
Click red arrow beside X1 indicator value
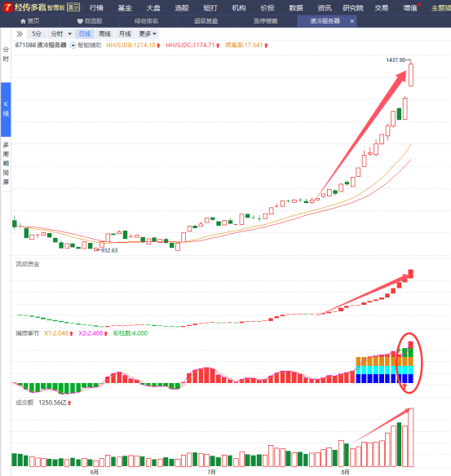72,333
